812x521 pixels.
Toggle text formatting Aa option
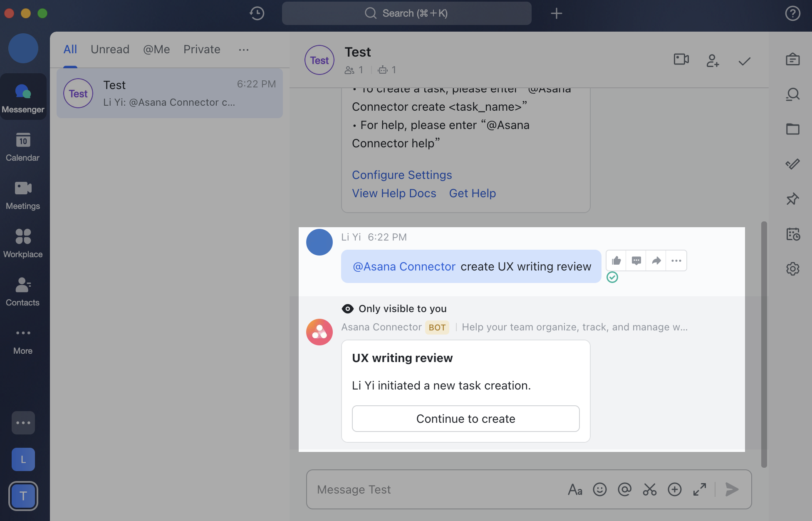575,489
